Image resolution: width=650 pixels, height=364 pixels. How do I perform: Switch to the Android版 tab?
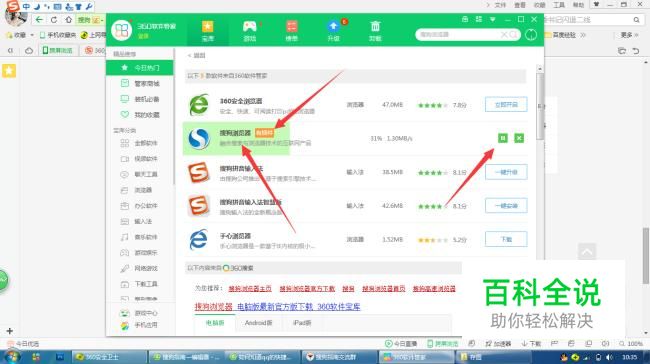[258, 323]
